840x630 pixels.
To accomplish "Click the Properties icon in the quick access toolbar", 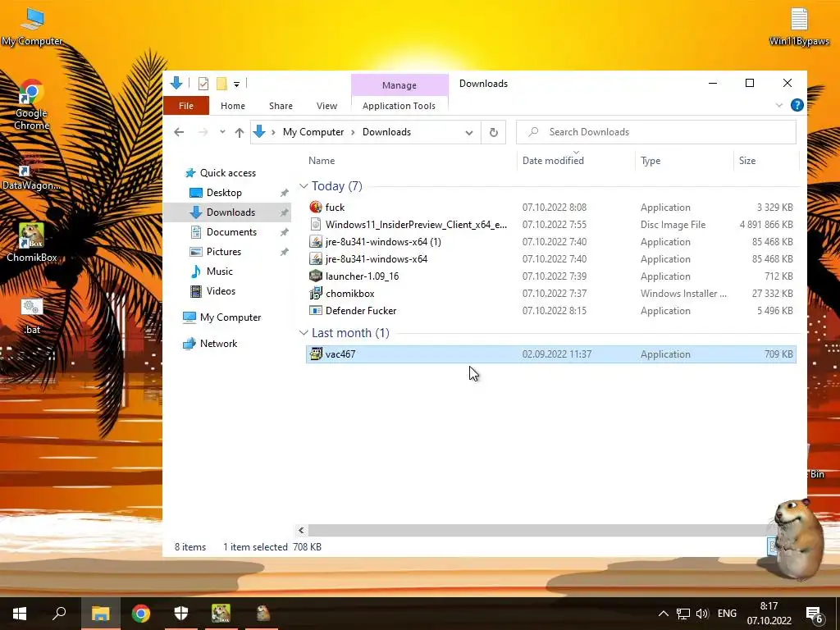I will (x=203, y=84).
